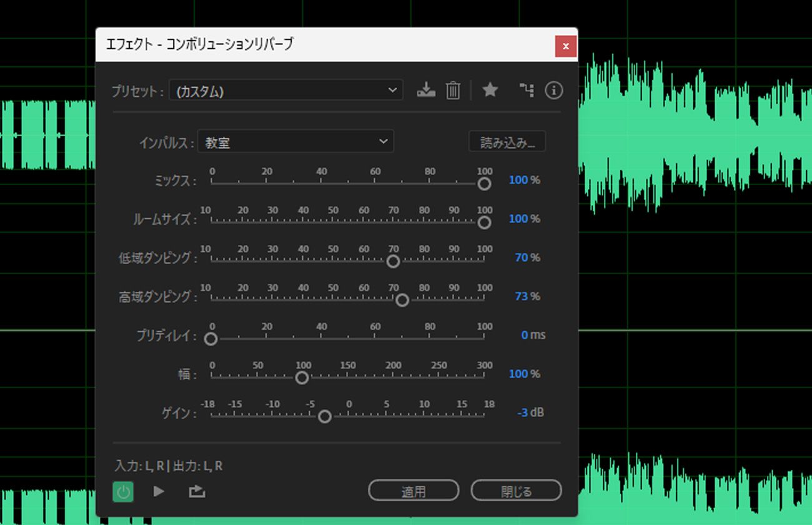The height and width of the screenshot is (525, 812).
Task: Close the dialog with the 閉じる button
Action: pyautogui.click(x=516, y=491)
